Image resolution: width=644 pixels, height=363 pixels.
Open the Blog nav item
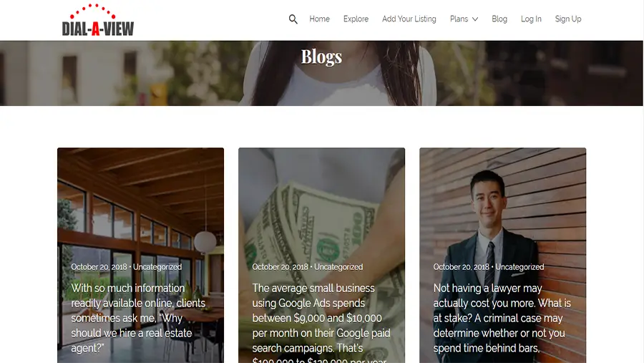tap(499, 19)
